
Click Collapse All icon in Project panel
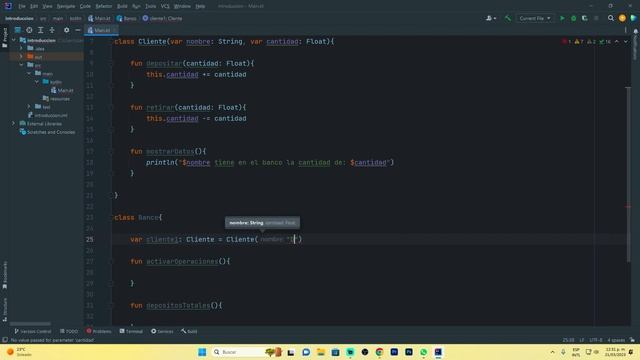[x=52, y=30]
